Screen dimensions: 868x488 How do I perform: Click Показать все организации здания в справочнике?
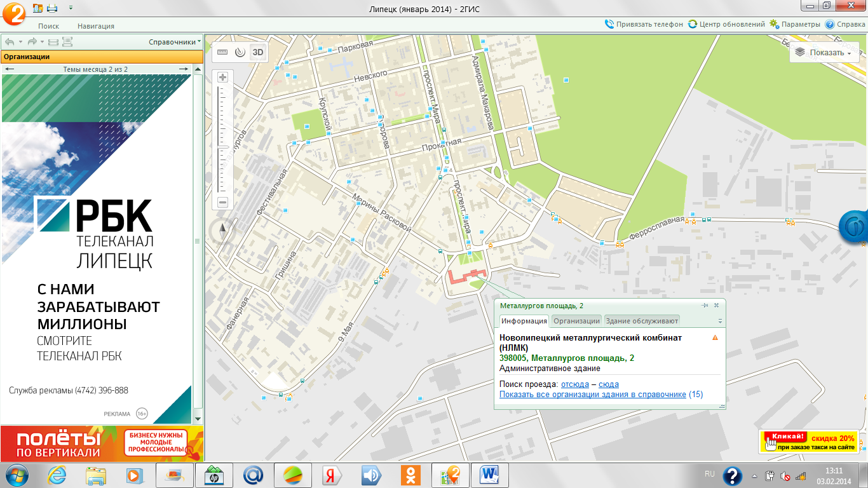593,395
